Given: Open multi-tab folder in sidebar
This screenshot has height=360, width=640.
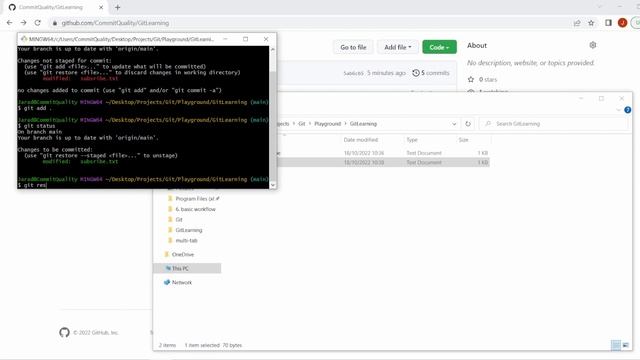Looking at the screenshot, I should 182,240.
